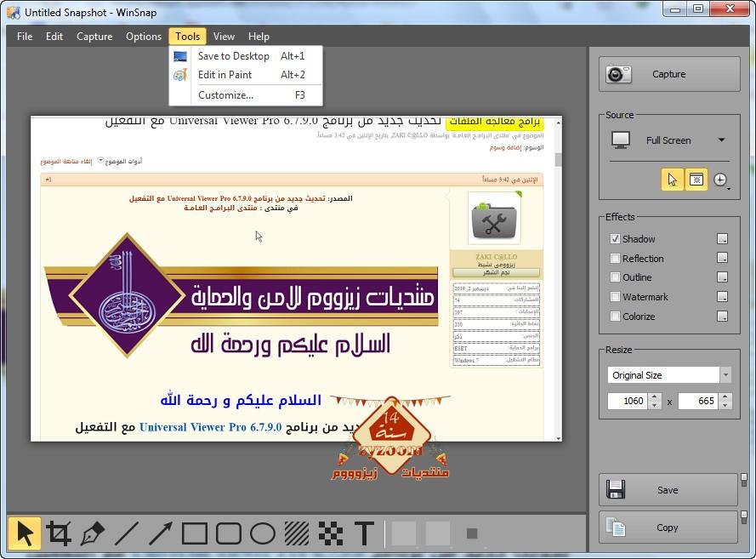Copy the snapshot to clipboard
The width and height of the screenshot is (756, 559).
[668, 528]
